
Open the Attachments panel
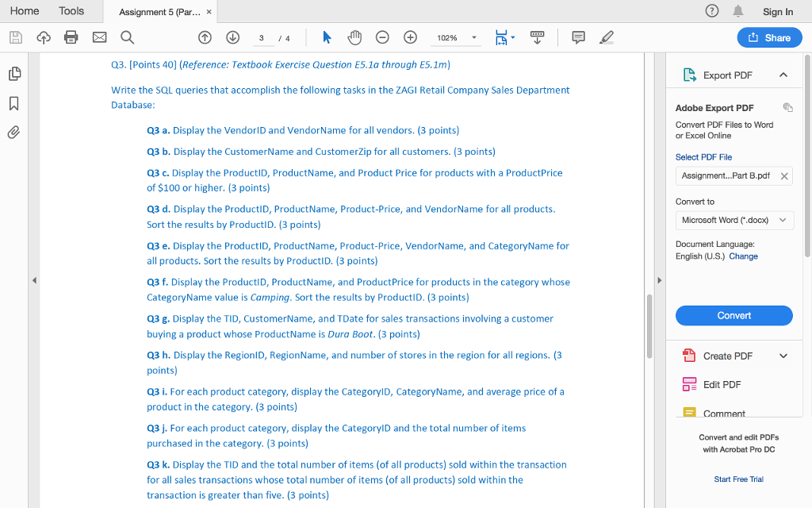click(13, 132)
